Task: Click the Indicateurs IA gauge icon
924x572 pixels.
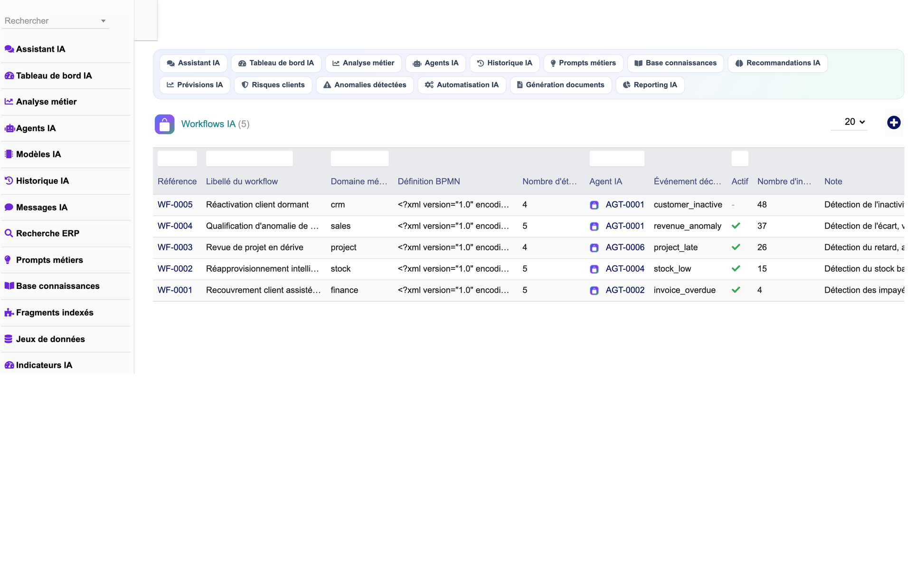Action: tap(9, 365)
